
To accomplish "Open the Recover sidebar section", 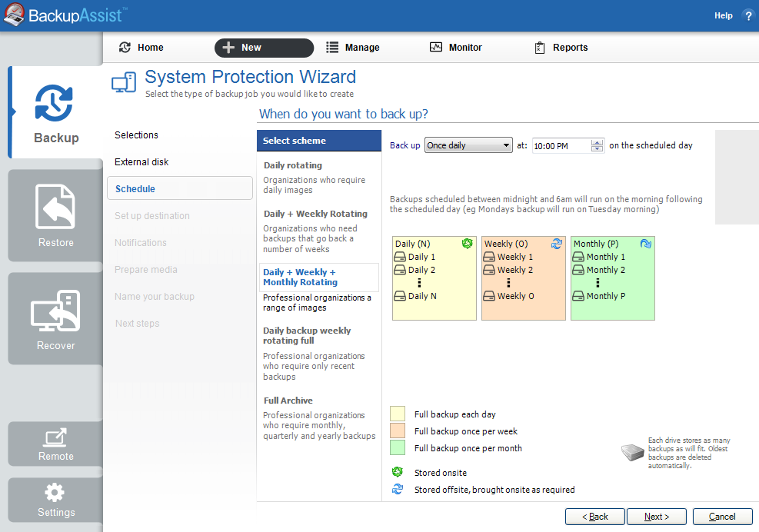I will pos(55,318).
